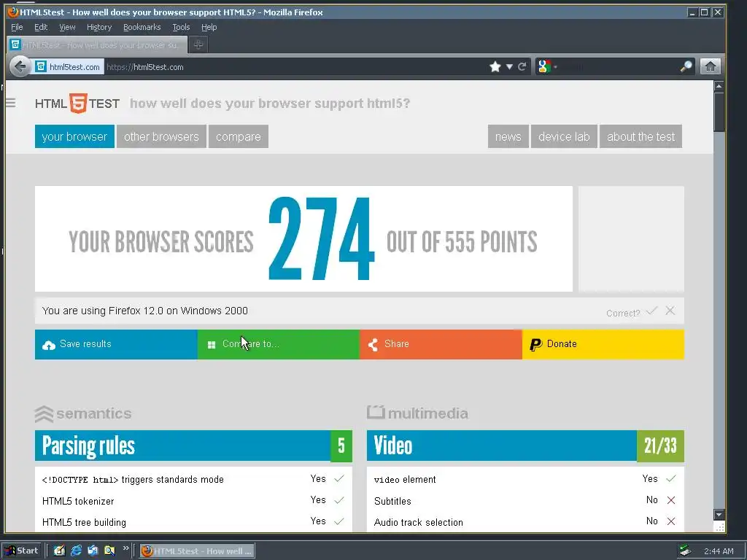The width and height of the screenshot is (747, 560).
Task: Click the Firefox back arrow button
Action: (x=20, y=66)
